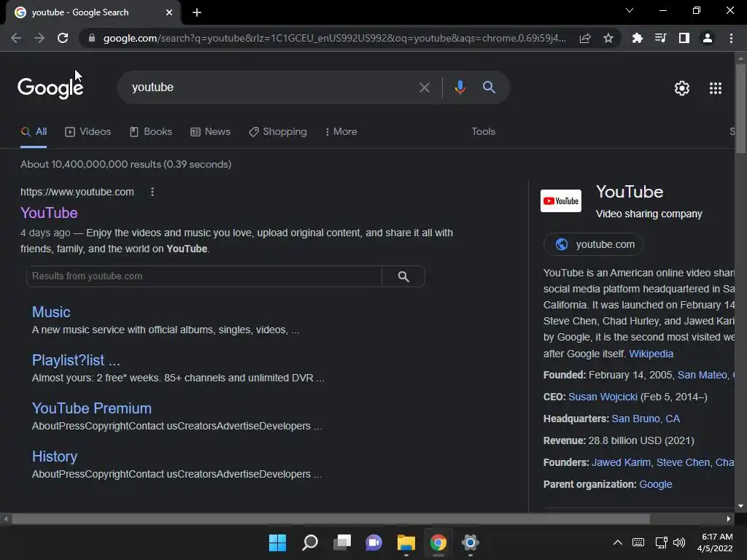This screenshot has width=747, height=560.
Task: Open the Chrome profile menu
Action: coord(708,38)
